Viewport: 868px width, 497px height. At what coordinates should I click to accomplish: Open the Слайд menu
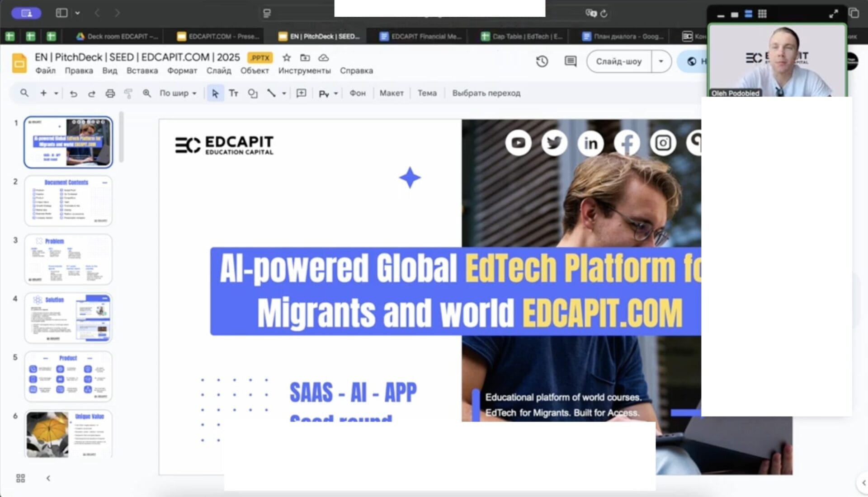(x=219, y=71)
